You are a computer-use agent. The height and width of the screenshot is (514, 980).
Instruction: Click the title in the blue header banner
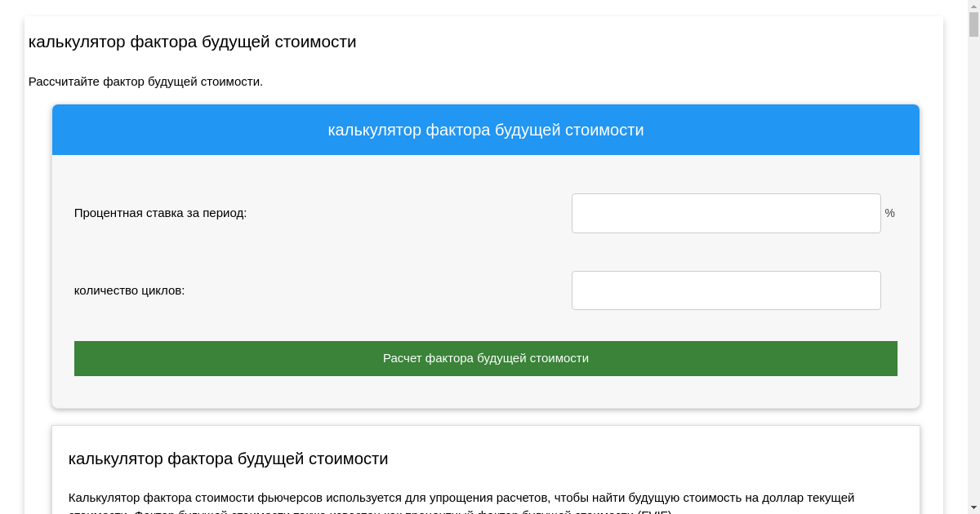coord(485,130)
